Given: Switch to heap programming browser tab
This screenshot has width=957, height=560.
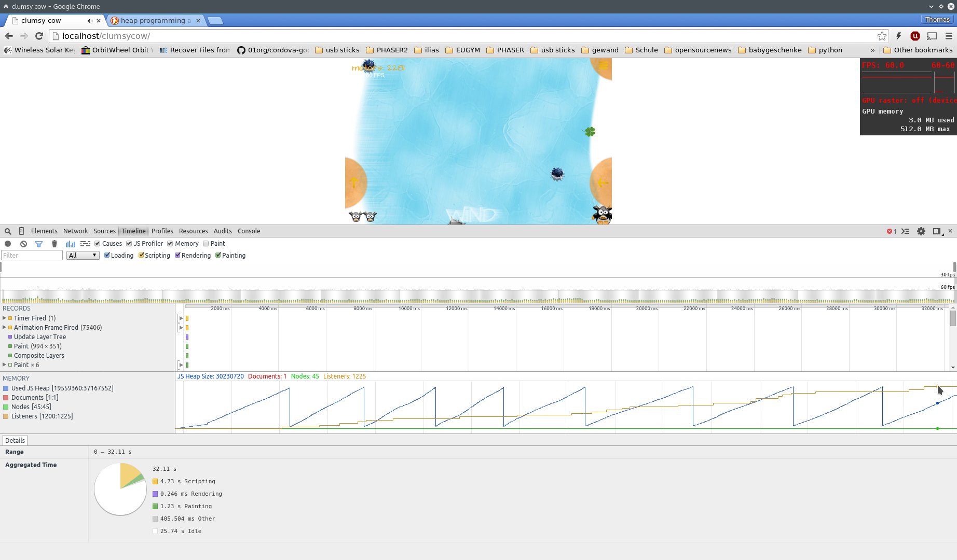Looking at the screenshot, I should (x=156, y=21).
